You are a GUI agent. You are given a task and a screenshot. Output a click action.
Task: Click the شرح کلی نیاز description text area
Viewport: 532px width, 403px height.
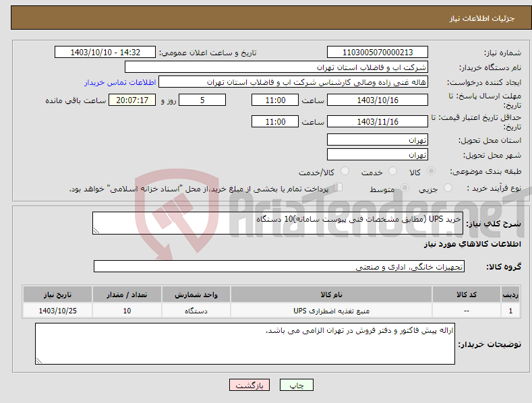click(278, 223)
